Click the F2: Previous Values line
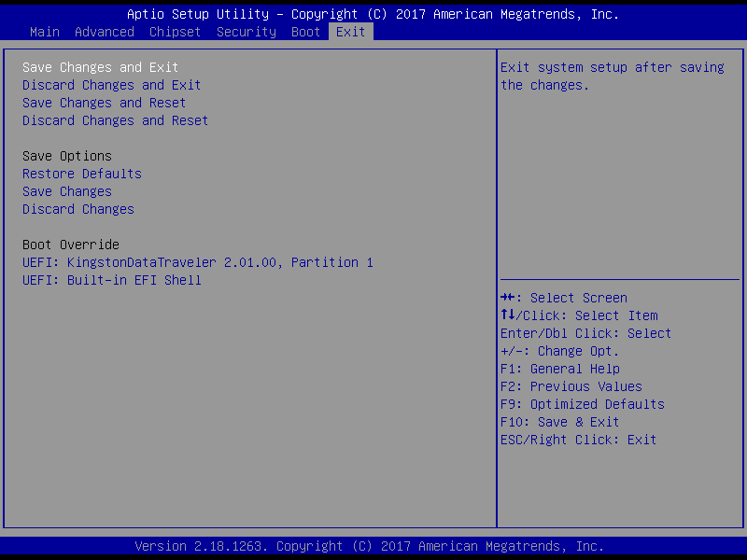Viewport: 747px width, 560px height. 571,386
